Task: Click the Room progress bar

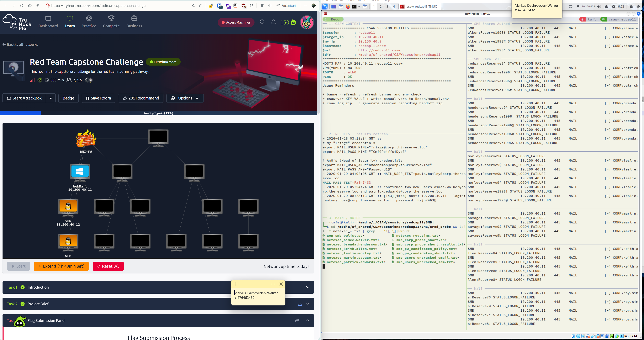Action: click(x=158, y=113)
